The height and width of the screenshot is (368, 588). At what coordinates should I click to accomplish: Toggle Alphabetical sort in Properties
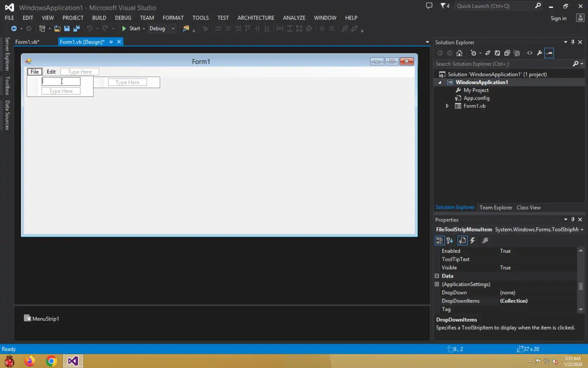(450, 240)
